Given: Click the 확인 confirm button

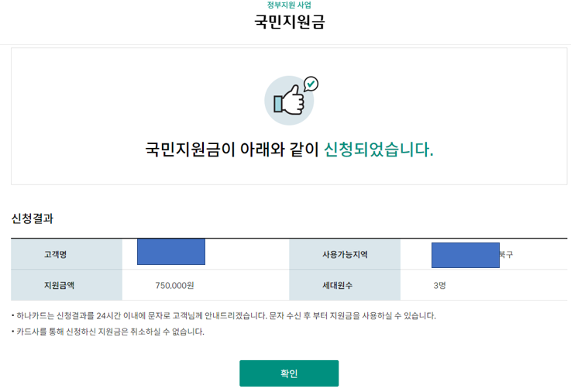Looking at the screenshot, I should coord(289,373).
